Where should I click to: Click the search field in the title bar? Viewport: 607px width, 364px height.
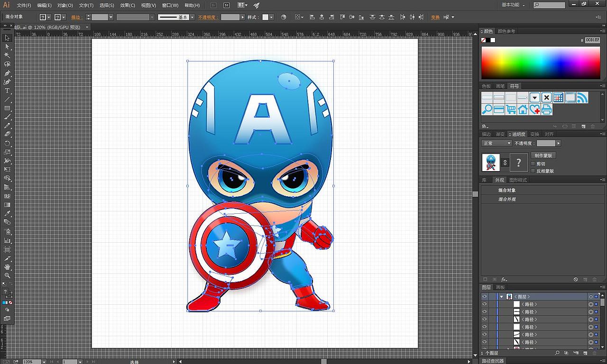(x=549, y=5)
